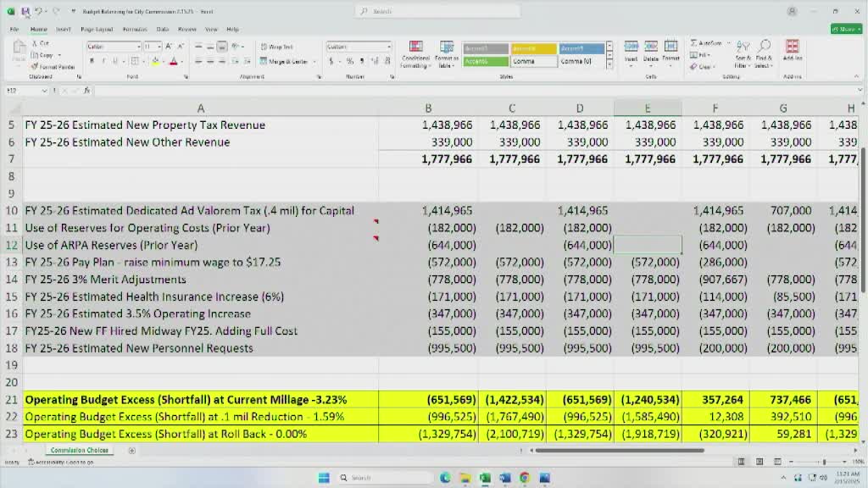Expand the Name Box dropdown
Screen dimensions: 868x488
click(x=44, y=91)
